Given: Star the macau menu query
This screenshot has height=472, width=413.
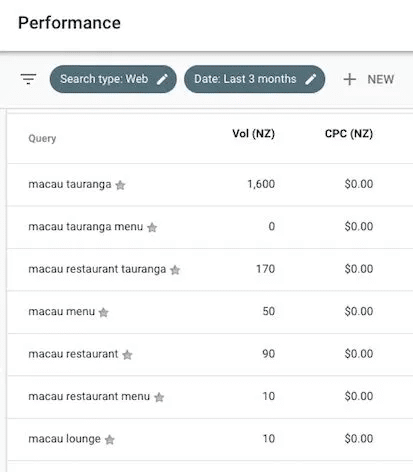Looking at the screenshot, I should pyautogui.click(x=104, y=312).
